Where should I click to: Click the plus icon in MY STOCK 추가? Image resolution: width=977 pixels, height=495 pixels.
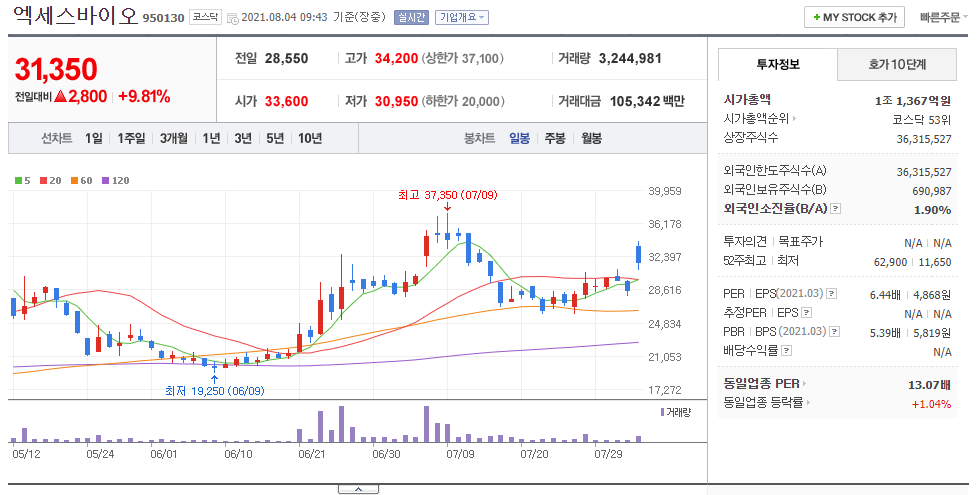816,17
